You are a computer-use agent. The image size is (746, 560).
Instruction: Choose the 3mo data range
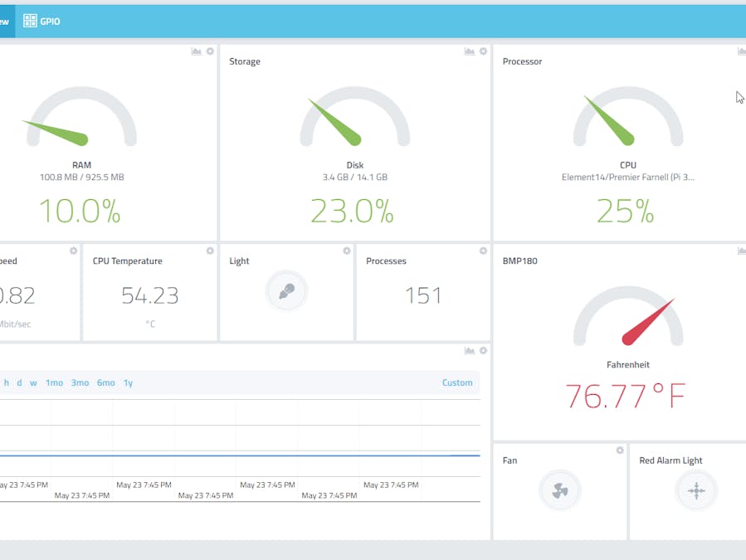coord(78,382)
